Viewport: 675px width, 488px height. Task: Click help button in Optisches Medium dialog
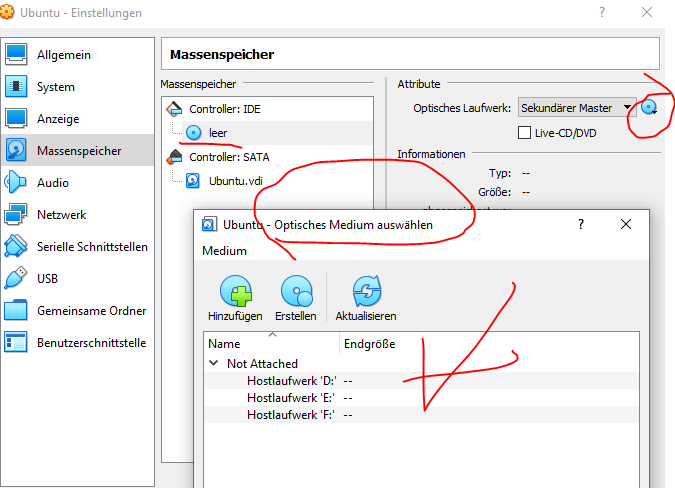pos(581,224)
